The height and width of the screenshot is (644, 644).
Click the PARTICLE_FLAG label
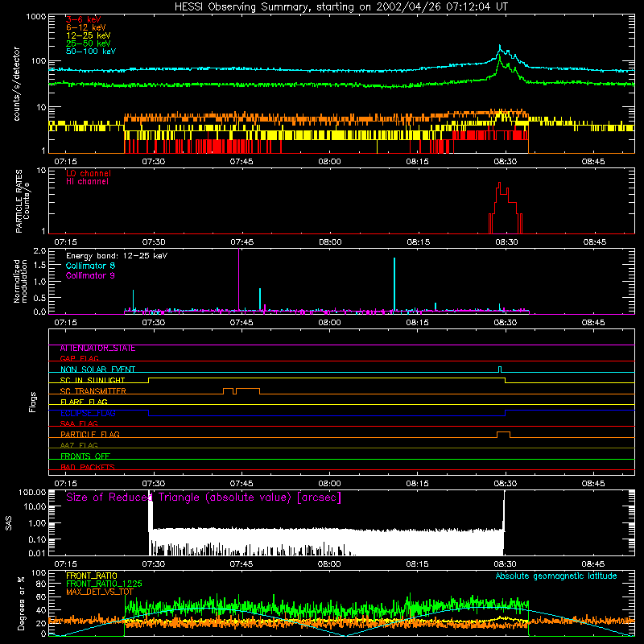coord(90,435)
